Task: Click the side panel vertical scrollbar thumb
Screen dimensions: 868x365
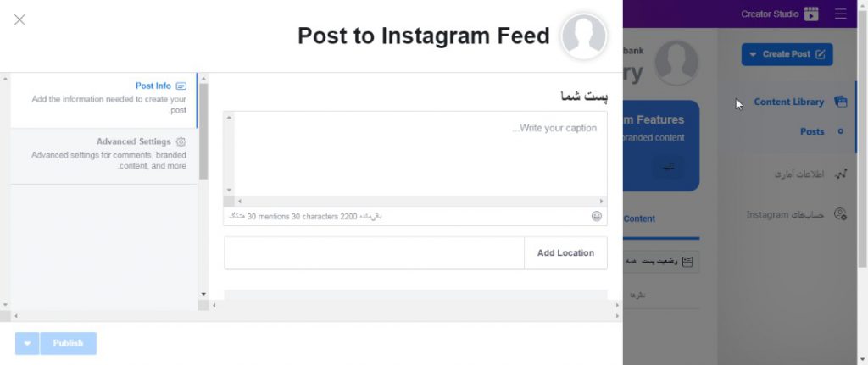Action: coord(203,131)
